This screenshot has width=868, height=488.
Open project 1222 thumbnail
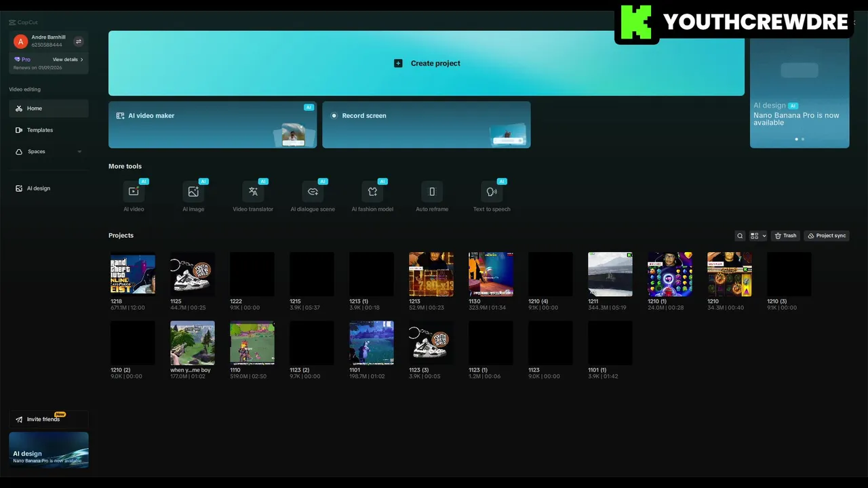pos(252,274)
